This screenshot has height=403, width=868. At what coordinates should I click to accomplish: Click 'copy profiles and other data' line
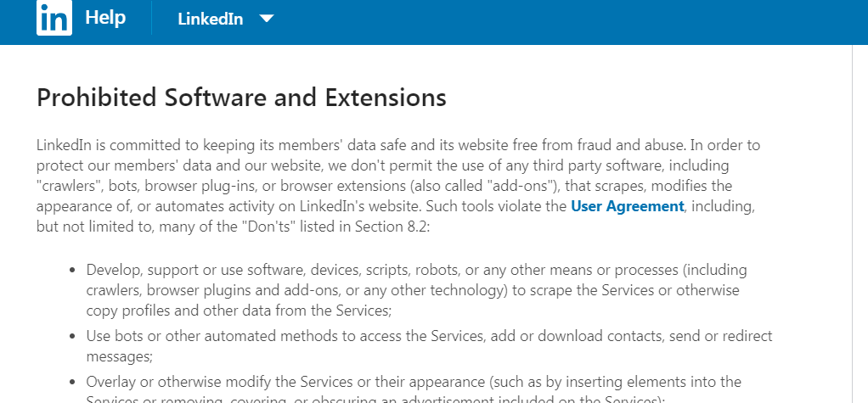tap(204, 311)
